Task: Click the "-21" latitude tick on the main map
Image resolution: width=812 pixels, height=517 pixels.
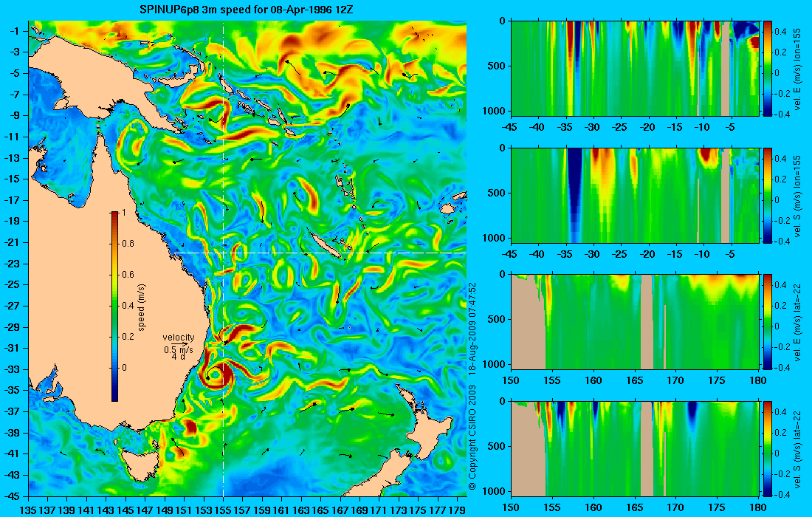Action: click(13, 242)
